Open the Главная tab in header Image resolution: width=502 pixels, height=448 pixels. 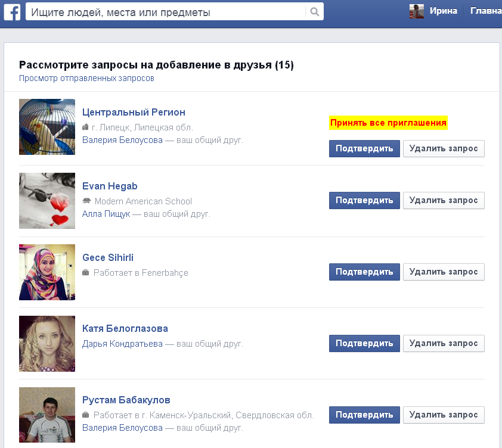point(486,11)
